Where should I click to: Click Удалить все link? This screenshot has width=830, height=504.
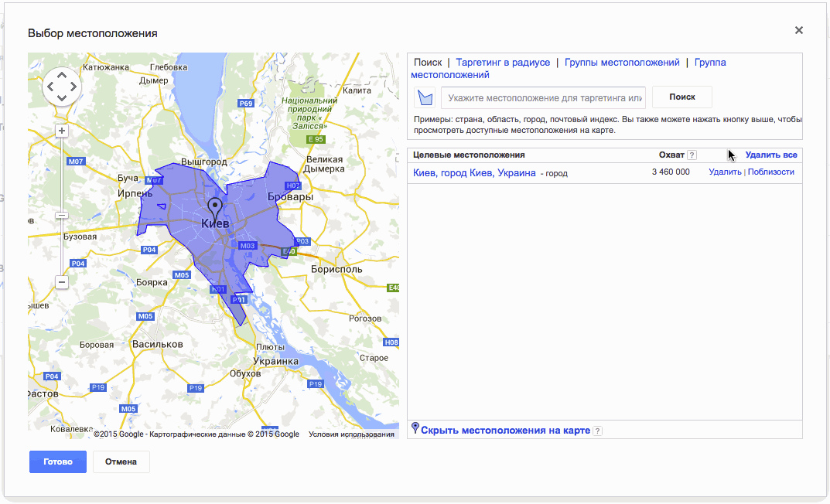771,155
